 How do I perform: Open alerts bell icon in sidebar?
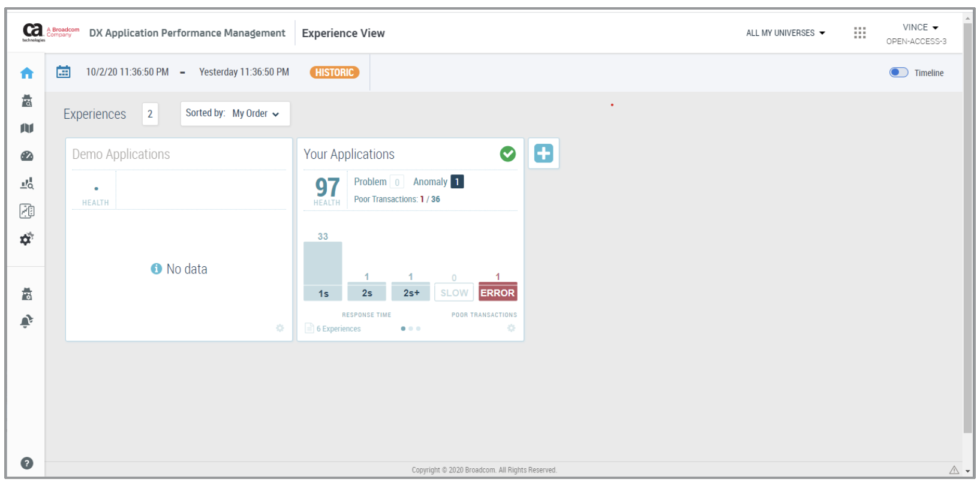[26, 321]
